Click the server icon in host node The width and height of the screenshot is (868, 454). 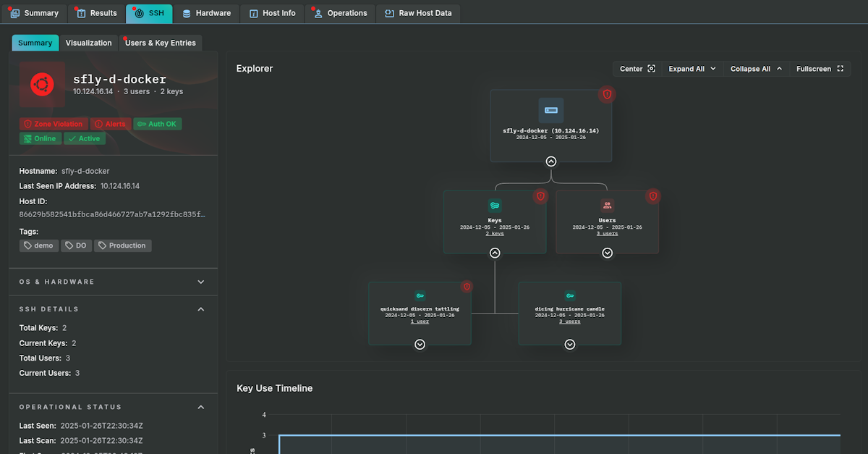click(551, 110)
